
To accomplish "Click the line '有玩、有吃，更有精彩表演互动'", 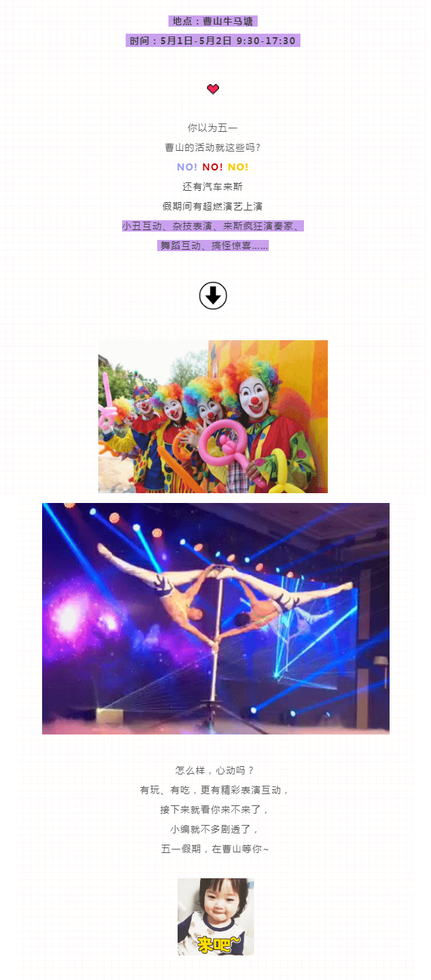I will click(215, 790).
